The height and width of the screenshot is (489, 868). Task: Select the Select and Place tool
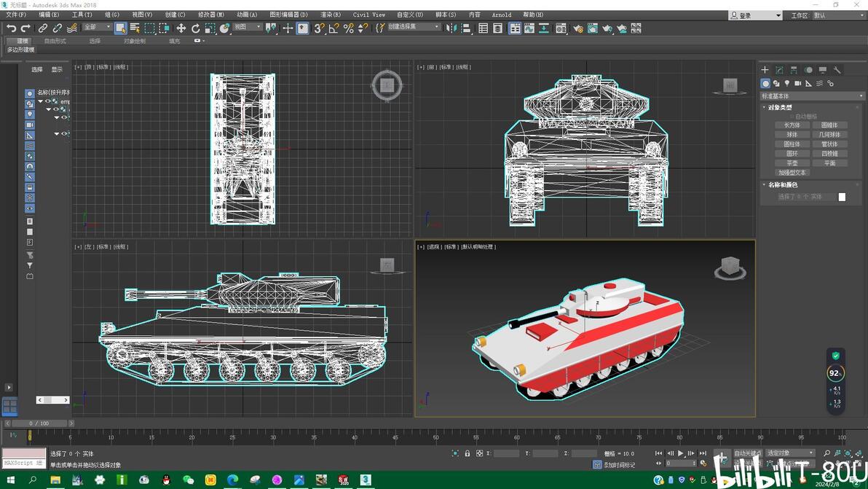tap(224, 28)
